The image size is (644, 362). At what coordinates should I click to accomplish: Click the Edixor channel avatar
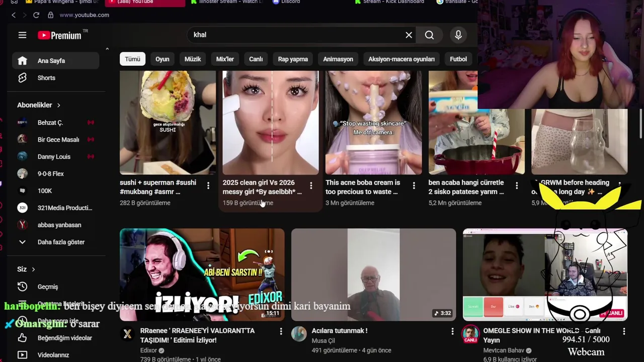(x=127, y=334)
